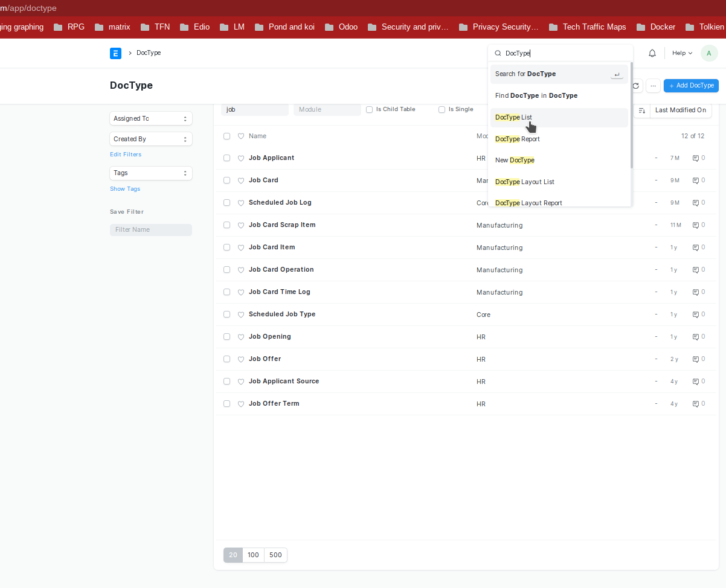Click the comment icon on Job Card row
This screenshot has width=726, height=588.
click(x=696, y=181)
